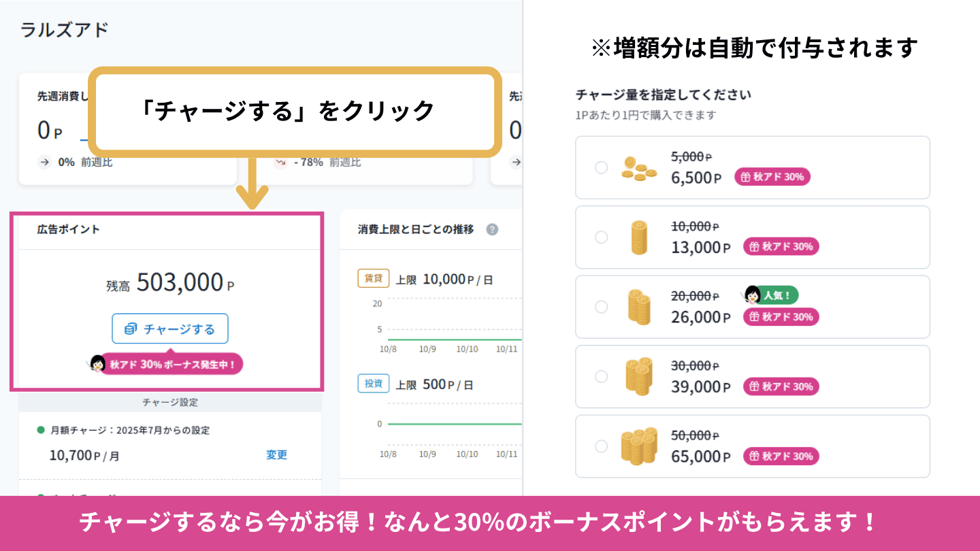Select the 6,500P charge radio button
980x551 pixels.
(x=601, y=167)
